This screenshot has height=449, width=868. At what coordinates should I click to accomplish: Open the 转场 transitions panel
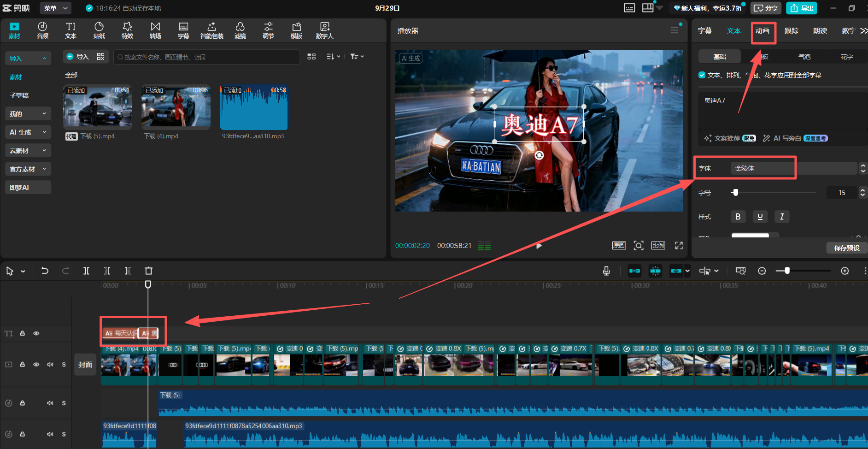pyautogui.click(x=155, y=30)
